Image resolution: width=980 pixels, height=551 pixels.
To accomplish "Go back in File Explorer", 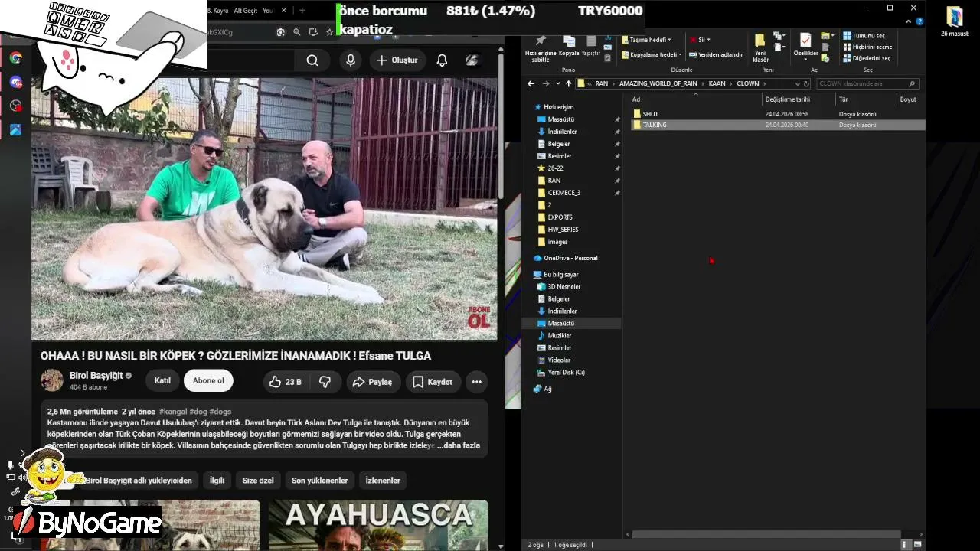I will coord(531,83).
